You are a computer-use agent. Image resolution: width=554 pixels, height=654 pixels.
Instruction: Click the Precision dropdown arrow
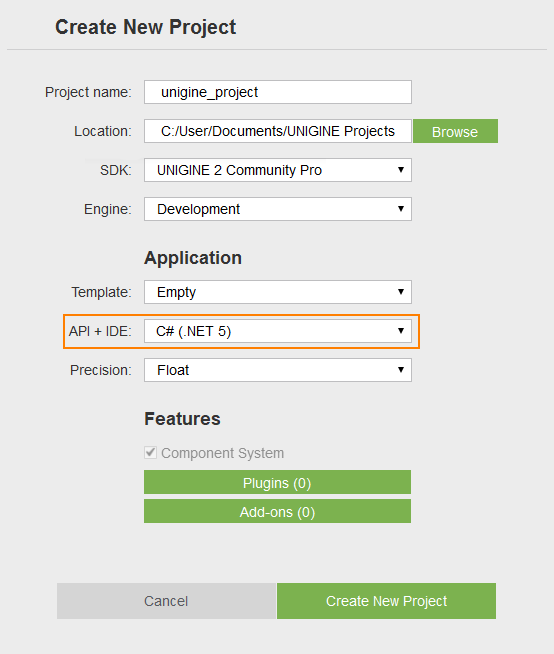coord(401,370)
